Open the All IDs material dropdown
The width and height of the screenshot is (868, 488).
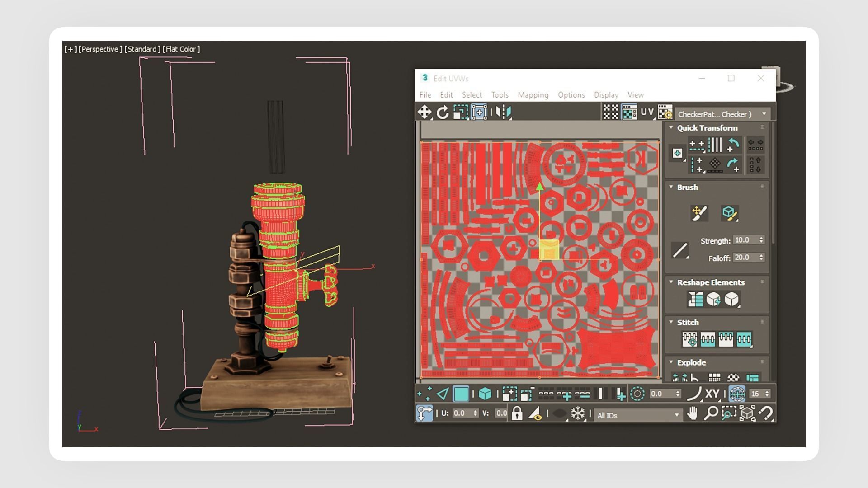[637, 415]
